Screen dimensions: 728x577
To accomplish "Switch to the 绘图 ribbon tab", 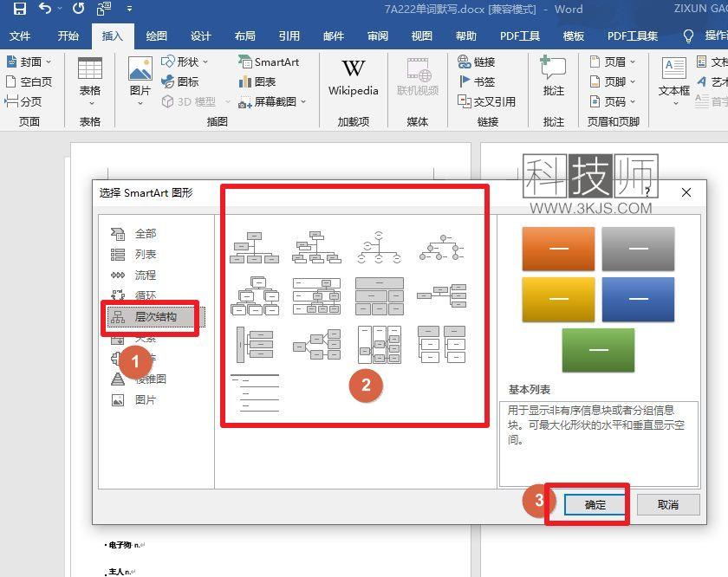I will point(156,36).
